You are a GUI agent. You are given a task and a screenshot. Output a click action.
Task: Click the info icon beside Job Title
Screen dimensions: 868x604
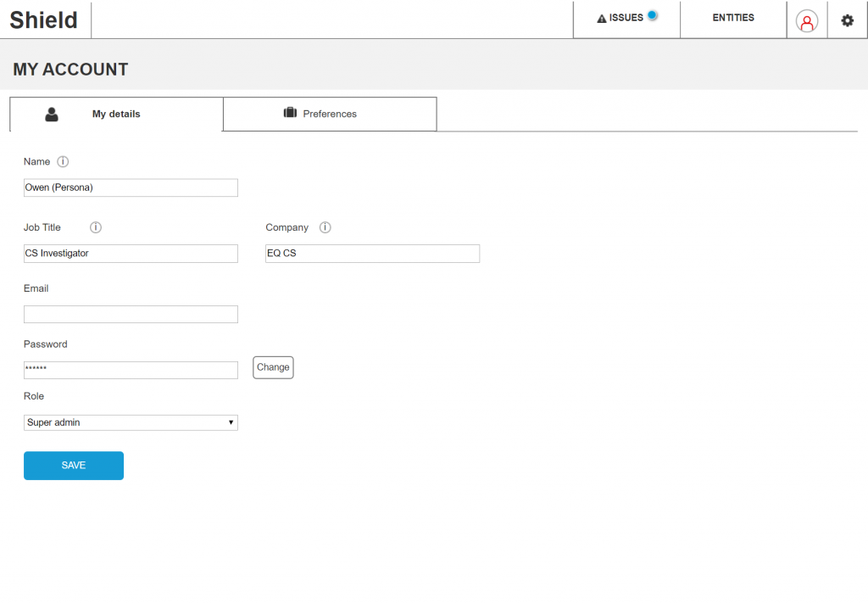pyautogui.click(x=96, y=227)
